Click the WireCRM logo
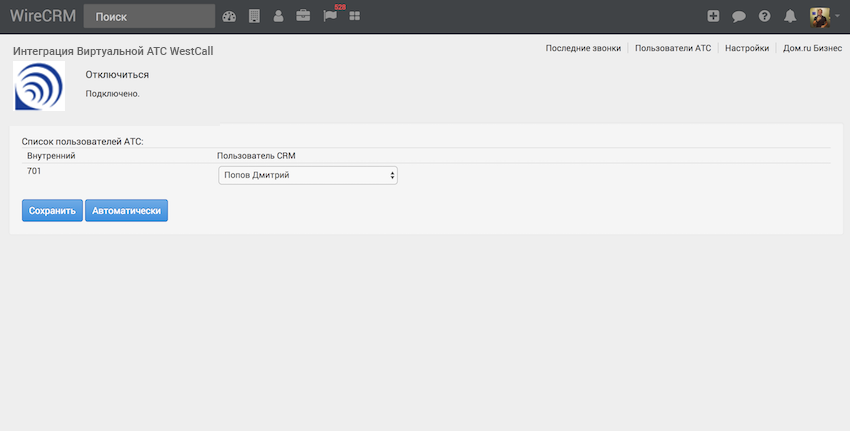Viewport: 850px width, 431px height. [43, 16]
